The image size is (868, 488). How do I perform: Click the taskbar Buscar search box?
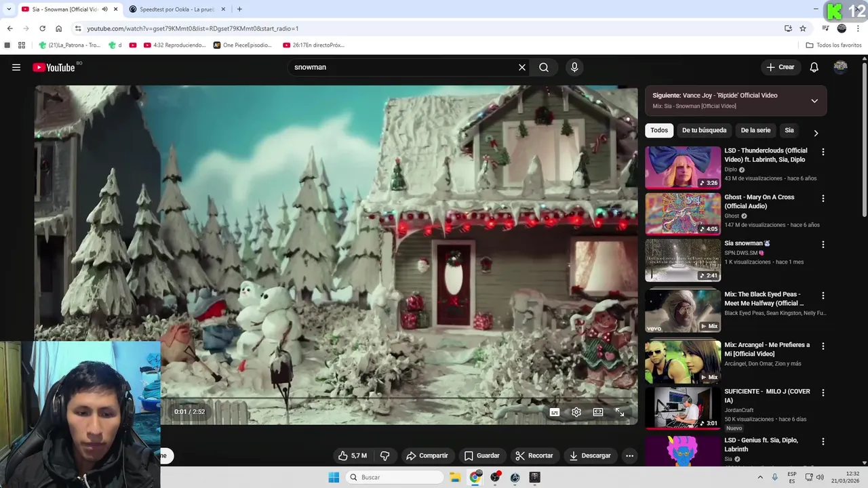[x=395, y=477]
